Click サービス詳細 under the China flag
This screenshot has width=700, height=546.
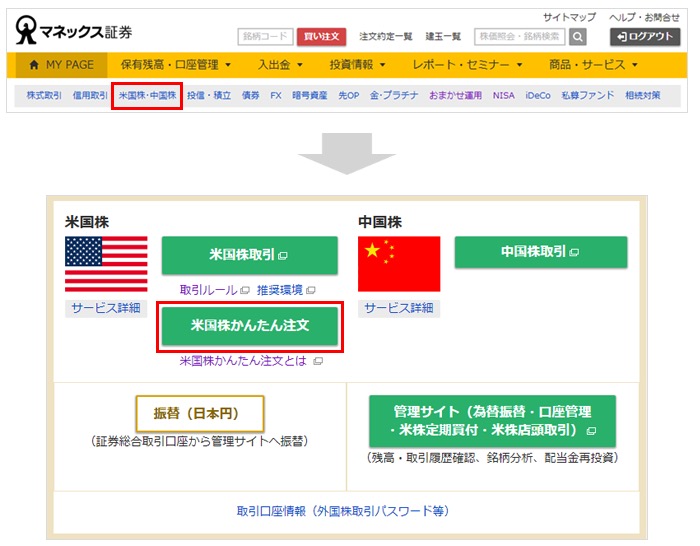click(x=399, y=308)
